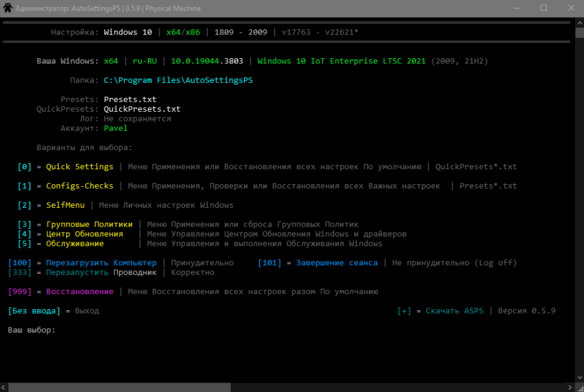
Task: Click the vertical scrollbar thumb at top
Action: pyautogui.click(x=579, y=33)
